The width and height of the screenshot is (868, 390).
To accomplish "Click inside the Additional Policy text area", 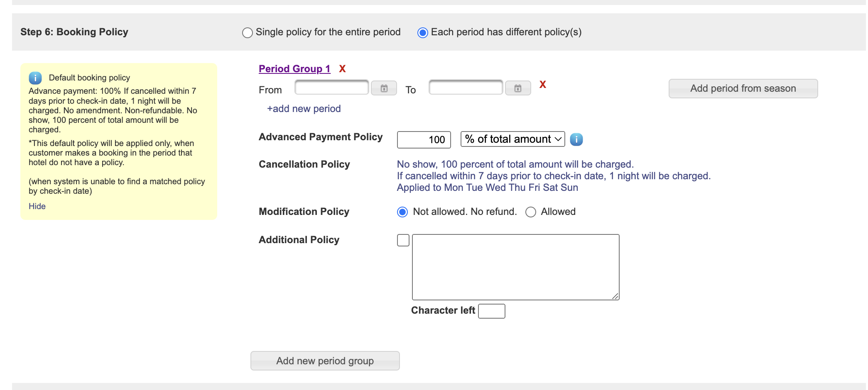I will coord(515,267).
